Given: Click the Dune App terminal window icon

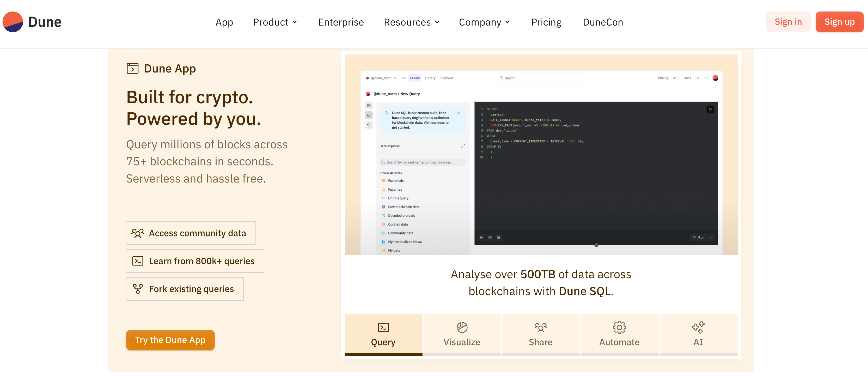Looking at the screenshot, I should click(x=132, y=69).
